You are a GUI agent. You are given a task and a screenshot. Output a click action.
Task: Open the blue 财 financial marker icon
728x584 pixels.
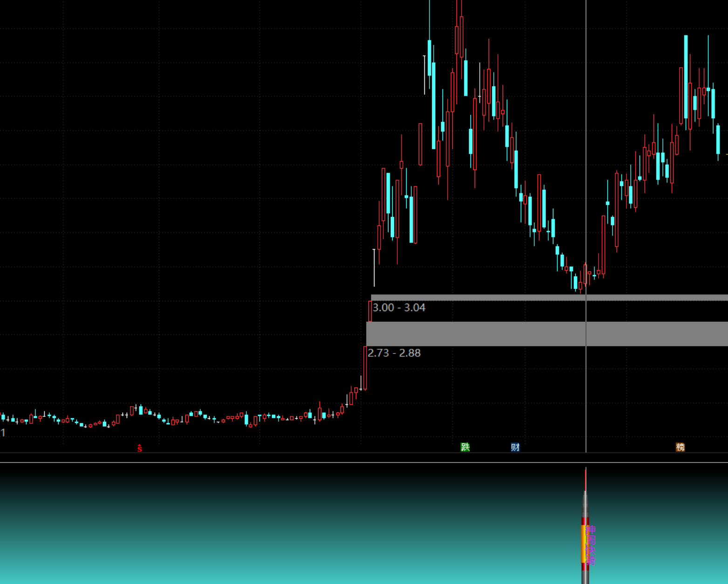point(515,447)
